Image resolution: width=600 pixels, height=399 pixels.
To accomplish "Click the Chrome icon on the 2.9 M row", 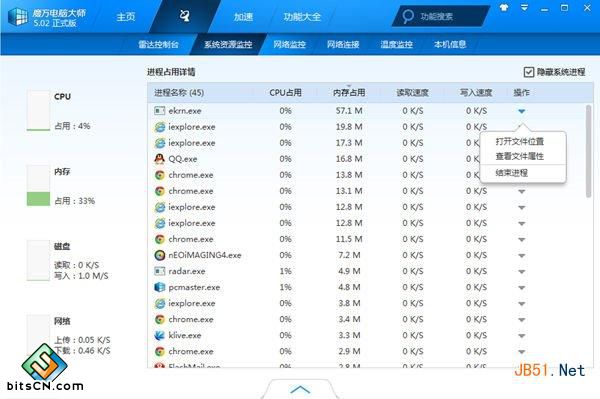I will point(160,352).
